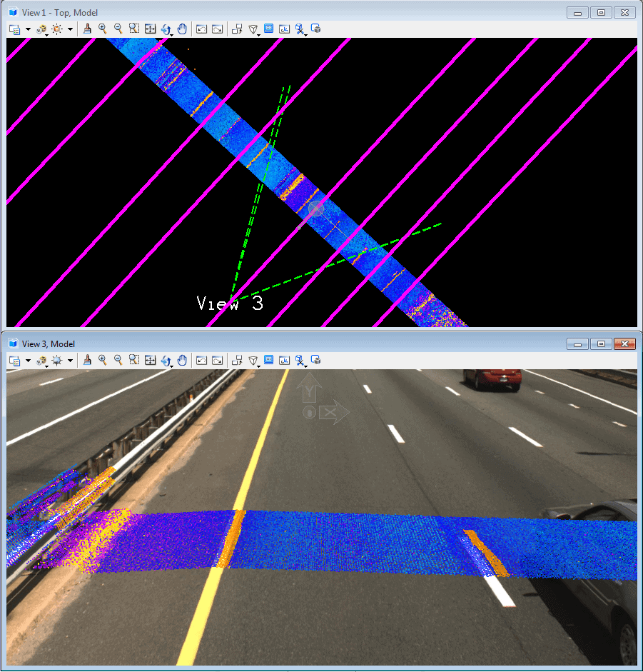643x672 pixels.
Task: Select Pan View hand tool in View 3
Action: [182, 361]
